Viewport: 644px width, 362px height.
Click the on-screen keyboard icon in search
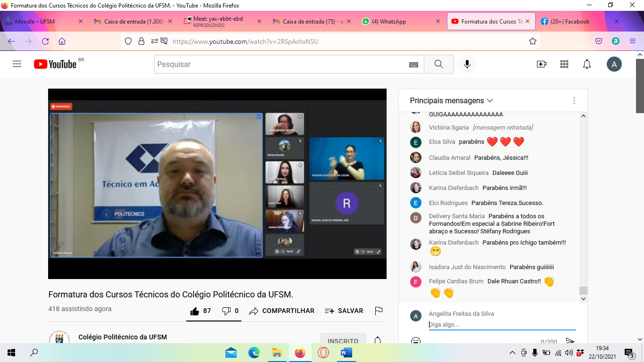[x=413, y=65]
